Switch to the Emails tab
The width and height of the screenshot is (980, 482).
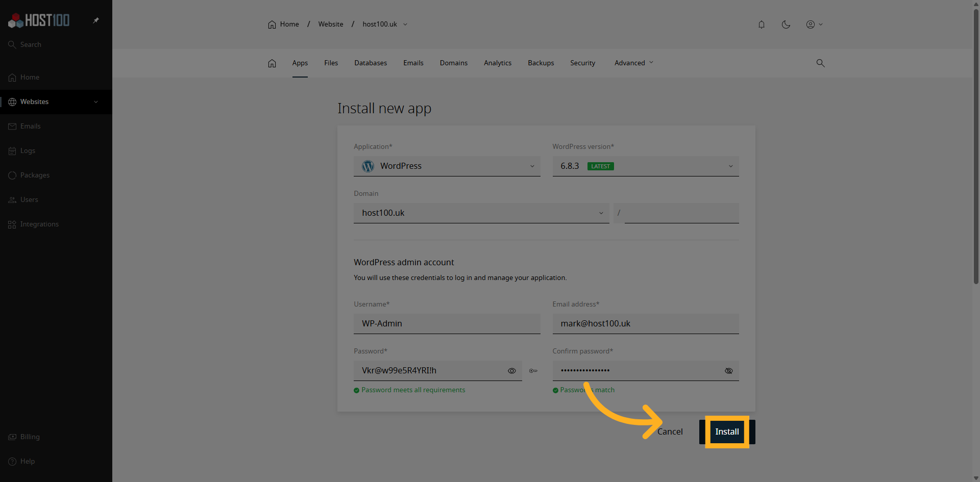pos(413,63)
